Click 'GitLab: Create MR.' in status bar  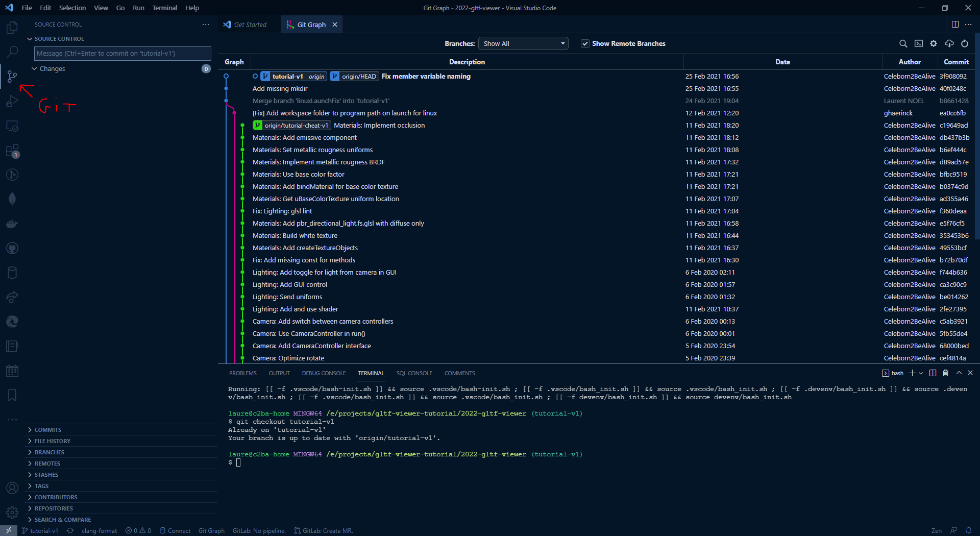324,531
